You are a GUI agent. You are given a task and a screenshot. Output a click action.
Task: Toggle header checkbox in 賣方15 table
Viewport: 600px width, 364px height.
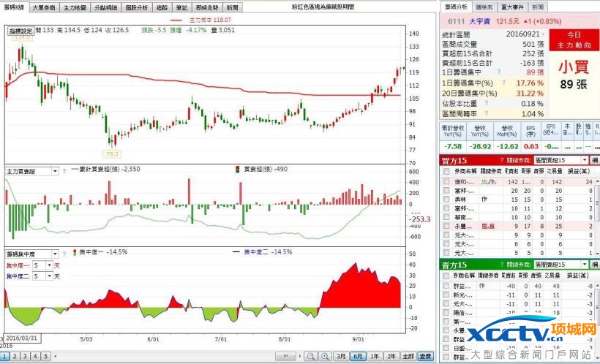446,276
